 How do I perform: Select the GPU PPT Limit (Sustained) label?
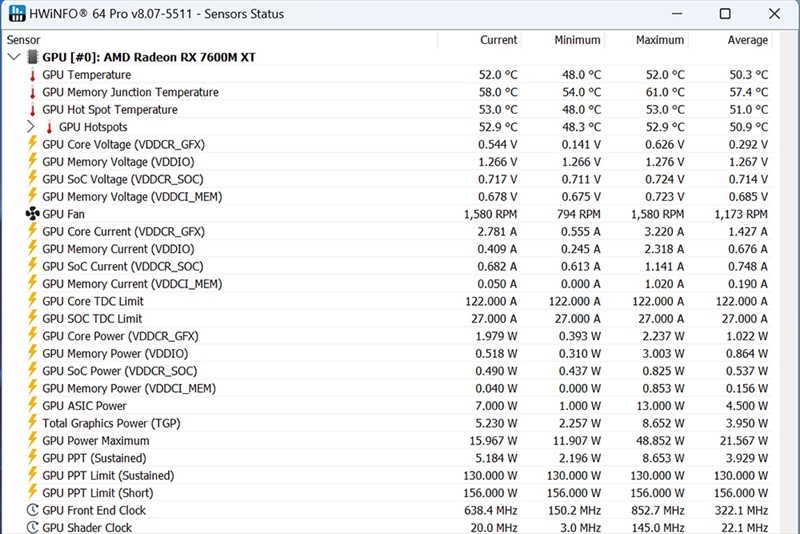(x=108, y=476)
